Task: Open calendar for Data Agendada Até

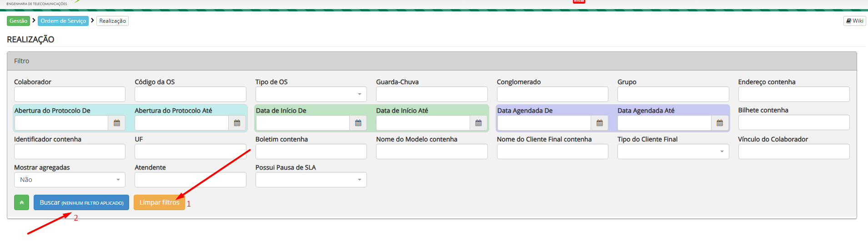Action: 720,123
